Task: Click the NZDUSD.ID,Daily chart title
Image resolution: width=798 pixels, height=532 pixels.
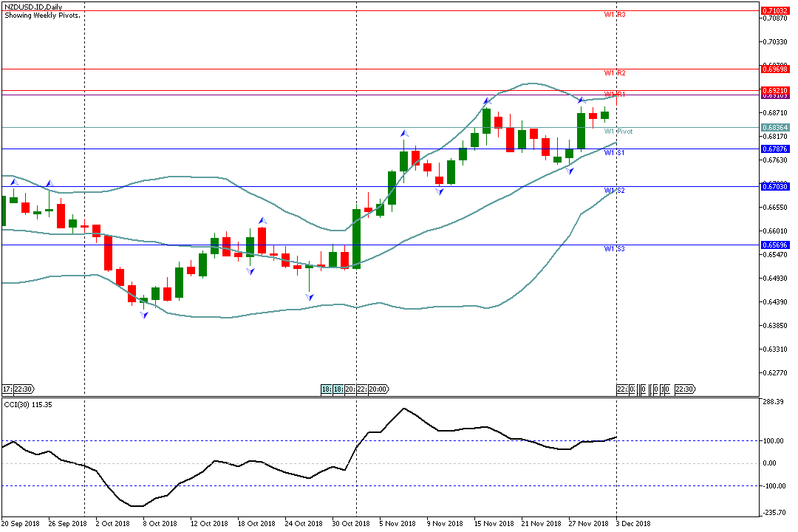Action: 33,6
